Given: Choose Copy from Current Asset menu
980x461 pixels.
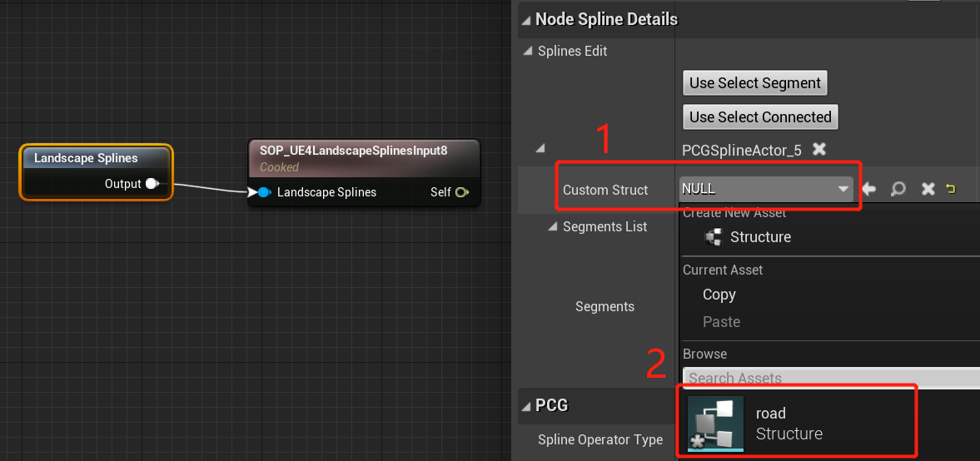Looking at the screenshot, I should coord(719,295).
